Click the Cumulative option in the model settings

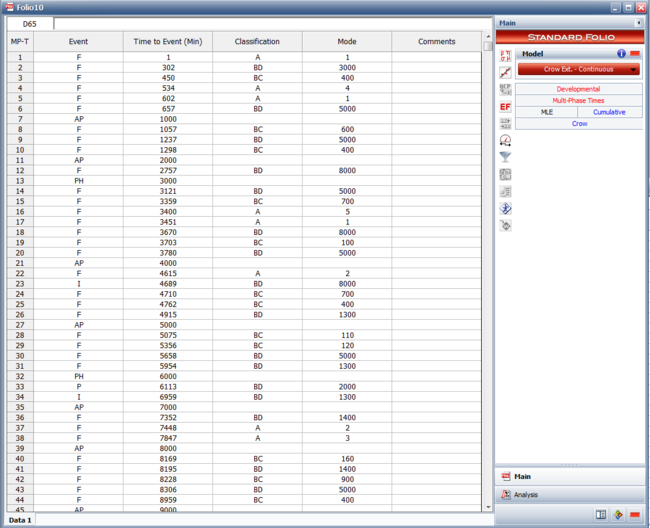(x=609, y=112)
